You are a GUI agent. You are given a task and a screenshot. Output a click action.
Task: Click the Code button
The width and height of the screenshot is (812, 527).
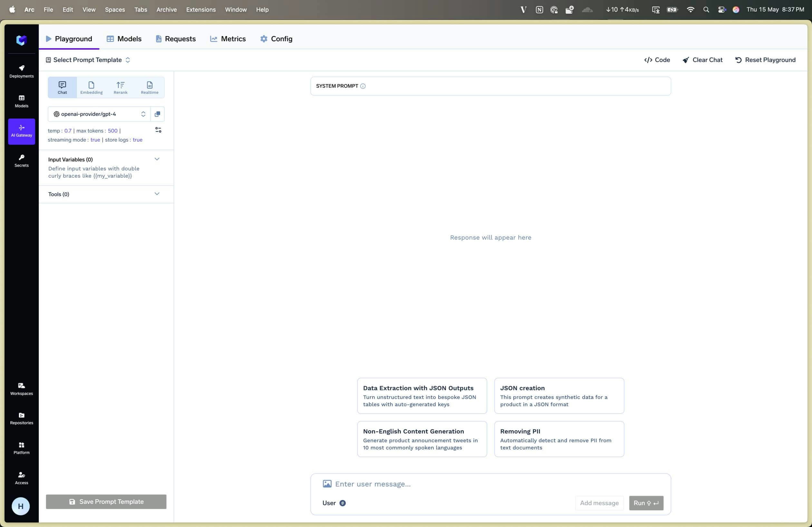657,60
